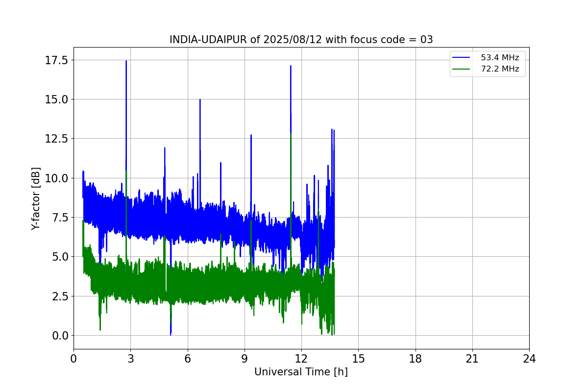The height and width of the screenshot is (392, 588).
Task: Click the 7.5 y-axis tick label
Action: tap(60, 217)
